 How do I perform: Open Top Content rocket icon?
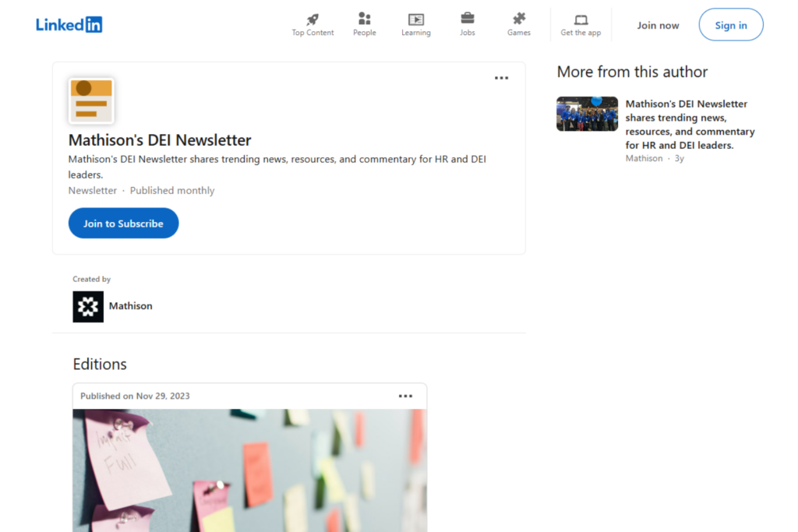[312, 19]
